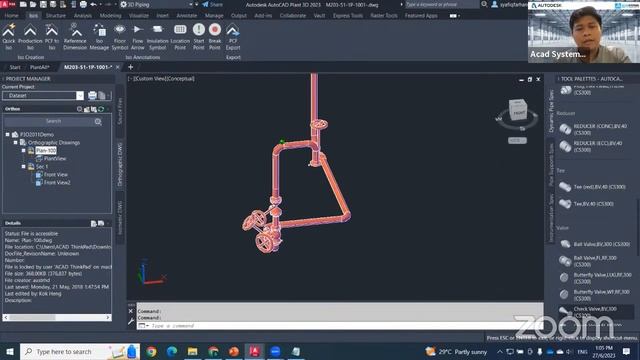This screenshot has height=360, width=640.
Task: Select the Flow Arrow tool
Action: coord(138,36)
